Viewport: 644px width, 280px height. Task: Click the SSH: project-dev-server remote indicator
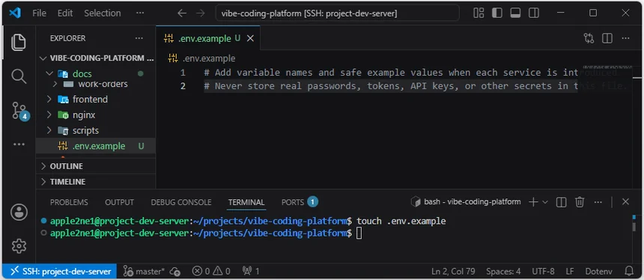coord(60,271)
